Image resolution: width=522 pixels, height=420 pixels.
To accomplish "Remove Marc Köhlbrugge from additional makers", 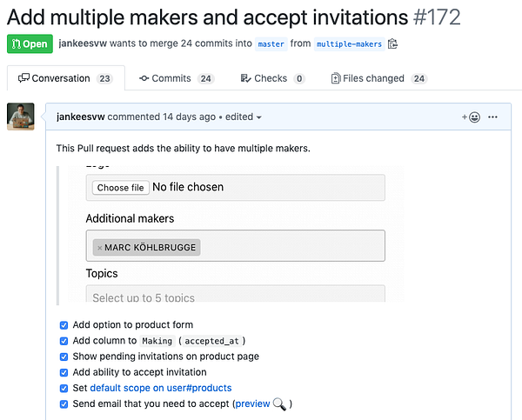I will (x=99, y=248).
